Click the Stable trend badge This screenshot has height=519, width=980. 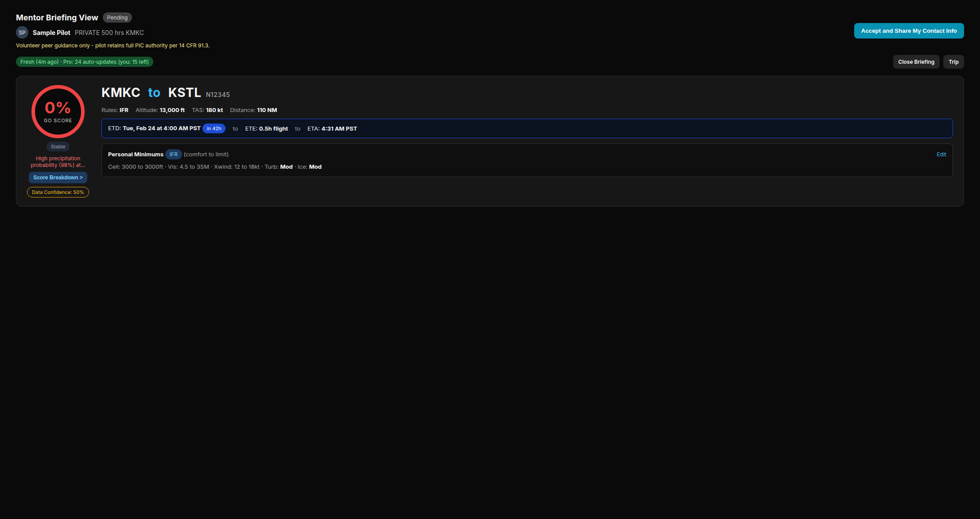(x=58, y=147)
